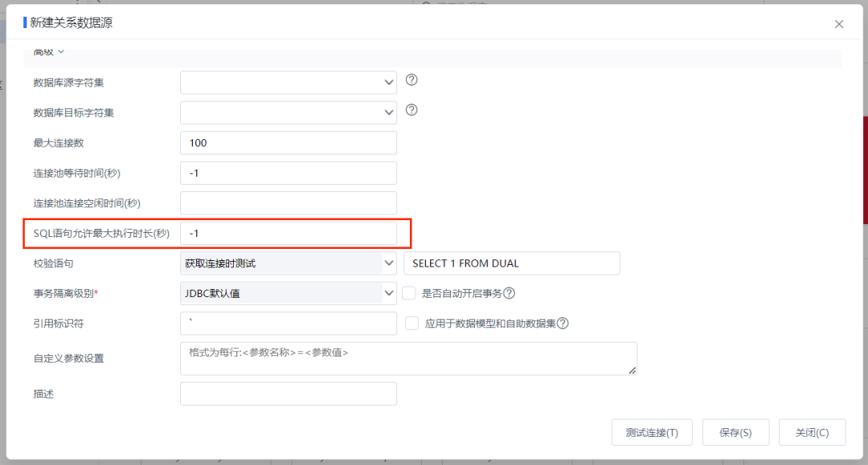The width and height of the screenshot is (868, 465).
Task: Click resize handle of 自定义参数设置 textarea
Action: pos(633,370)
